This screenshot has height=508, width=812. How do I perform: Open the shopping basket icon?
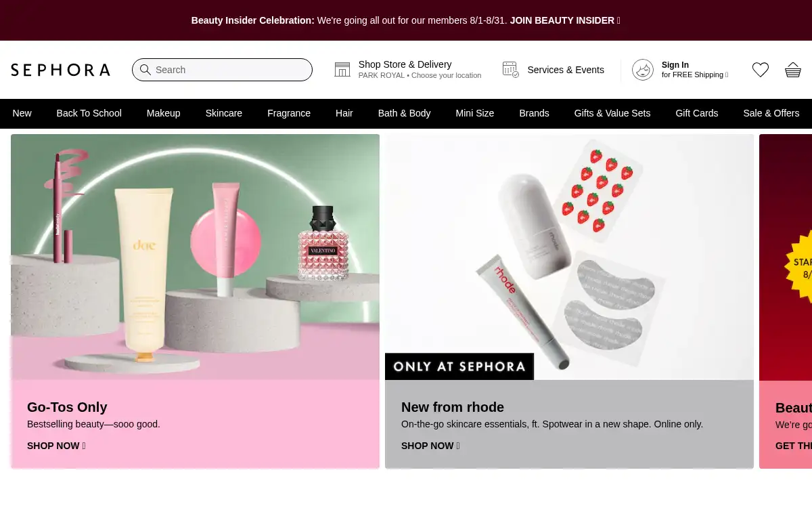pos(793,70)
